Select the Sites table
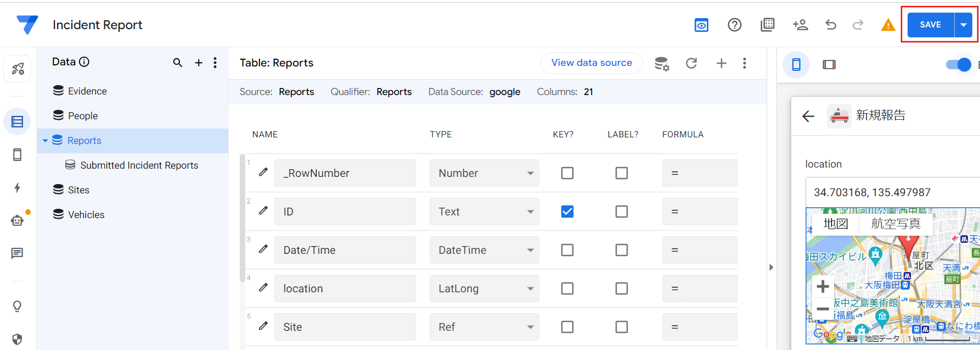 coord(132,190)
